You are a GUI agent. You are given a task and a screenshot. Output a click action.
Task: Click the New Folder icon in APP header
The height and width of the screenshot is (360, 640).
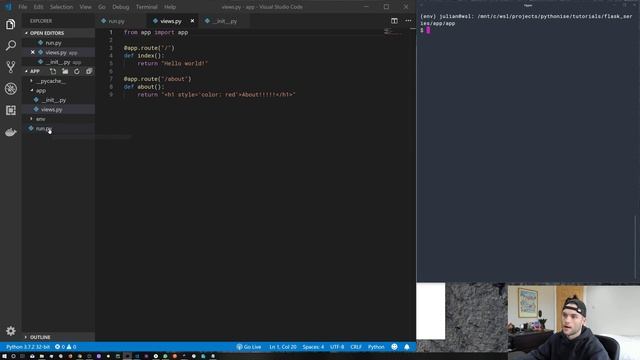65,71
